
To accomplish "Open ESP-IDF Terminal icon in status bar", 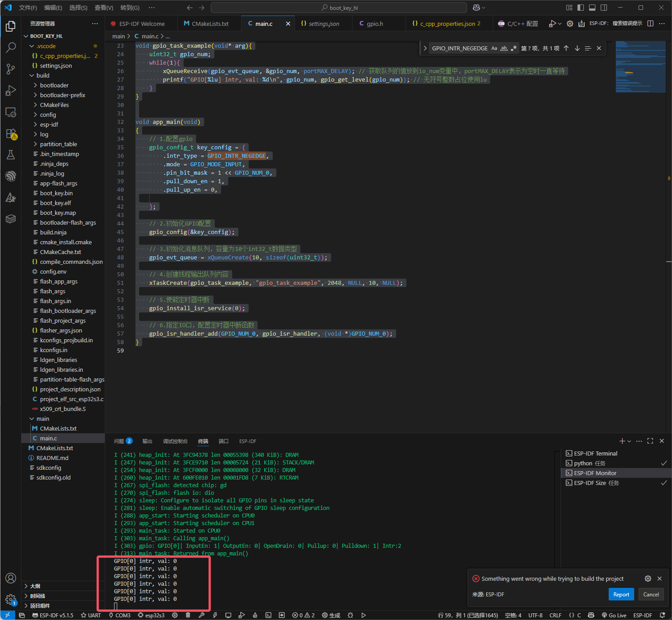I will coord(268,615).
